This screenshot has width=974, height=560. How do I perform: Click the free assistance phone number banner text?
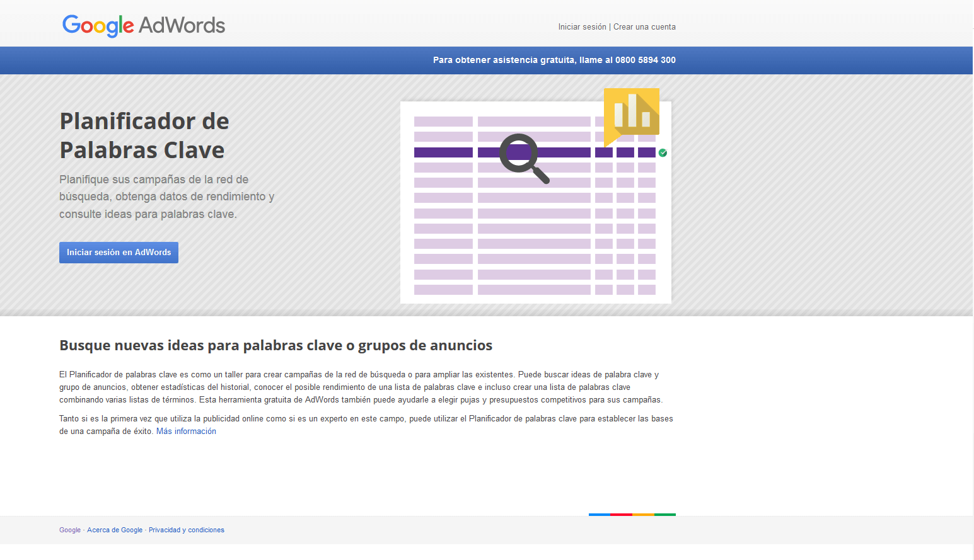[x=554, y=60]
